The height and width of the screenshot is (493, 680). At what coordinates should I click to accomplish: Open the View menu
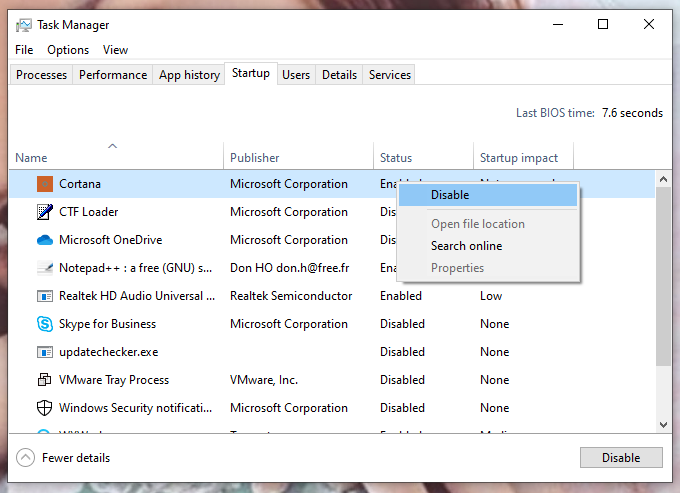point(115,50)
